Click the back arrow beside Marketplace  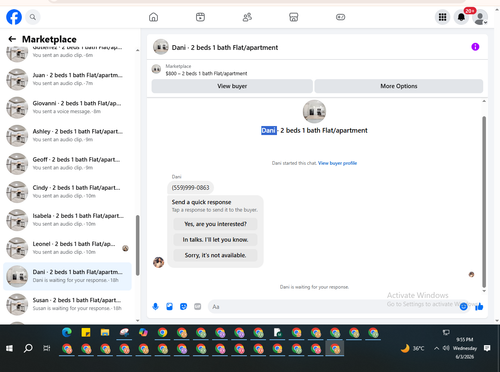point(12,39)
